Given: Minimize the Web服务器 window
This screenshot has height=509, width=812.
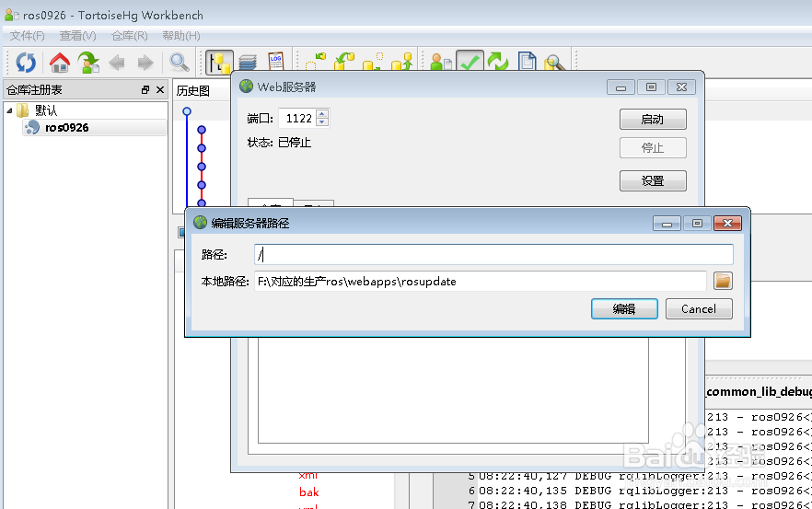Looking at the screenshot, I should coord(621,87).
